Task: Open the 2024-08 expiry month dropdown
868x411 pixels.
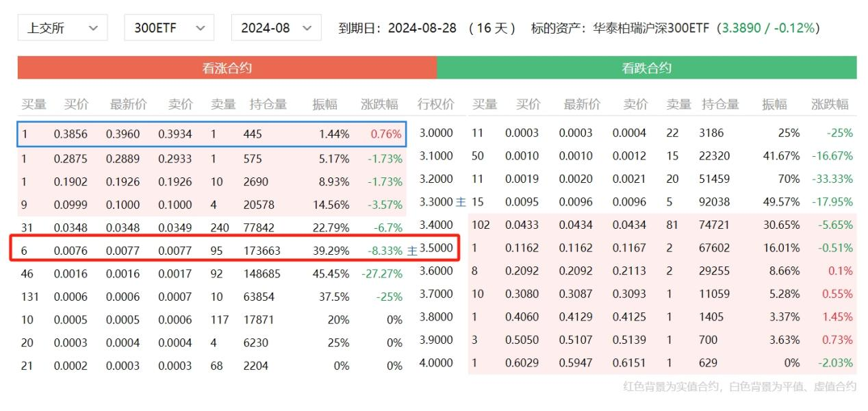Action: tap(276, 28)
